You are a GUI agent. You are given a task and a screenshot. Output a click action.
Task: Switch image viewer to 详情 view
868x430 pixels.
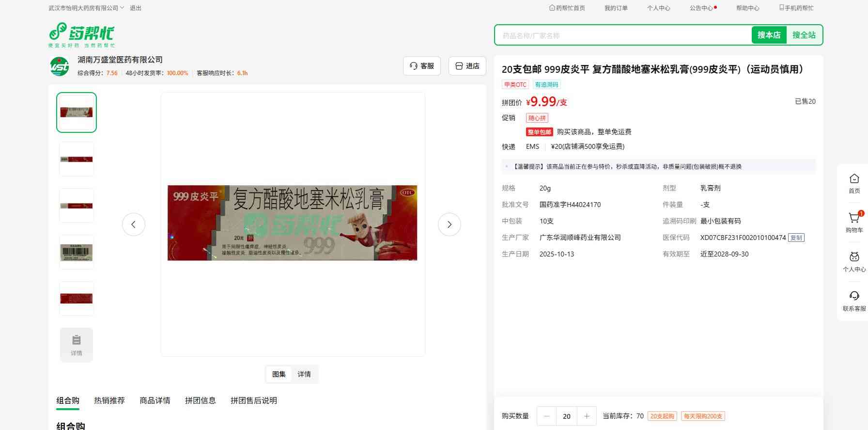tap(304, 374)
